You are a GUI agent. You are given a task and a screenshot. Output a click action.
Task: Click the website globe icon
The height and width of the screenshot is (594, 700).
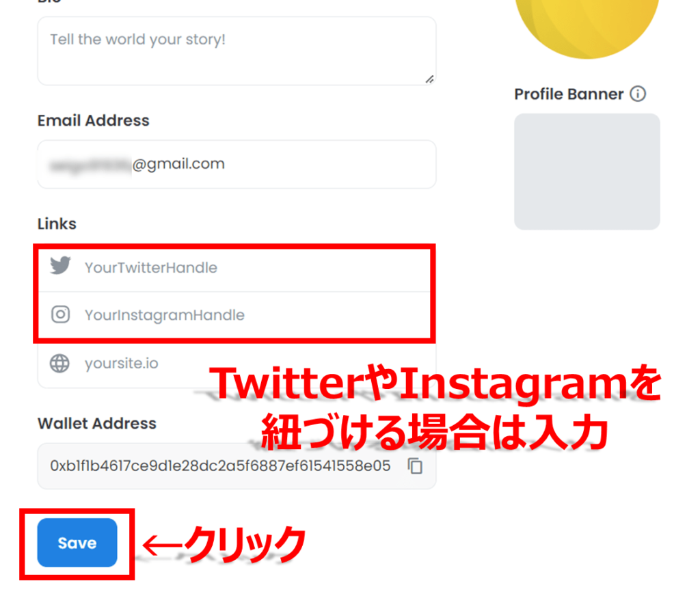pos(59,363)
